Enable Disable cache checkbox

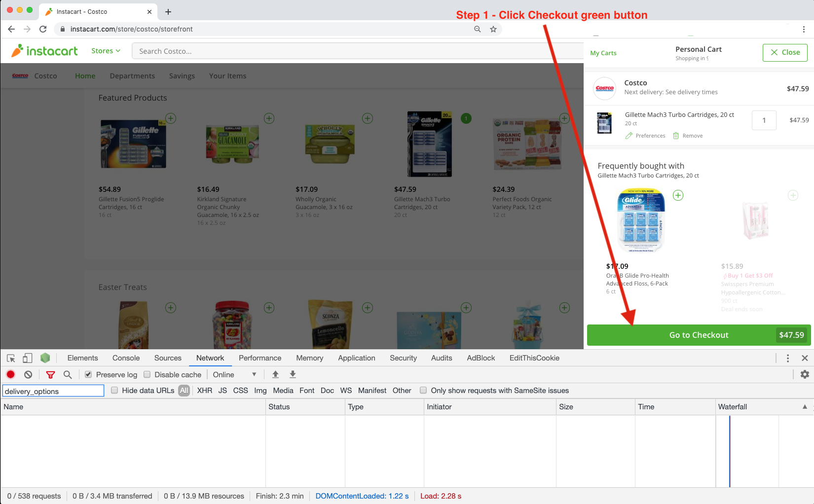[147, 374]
